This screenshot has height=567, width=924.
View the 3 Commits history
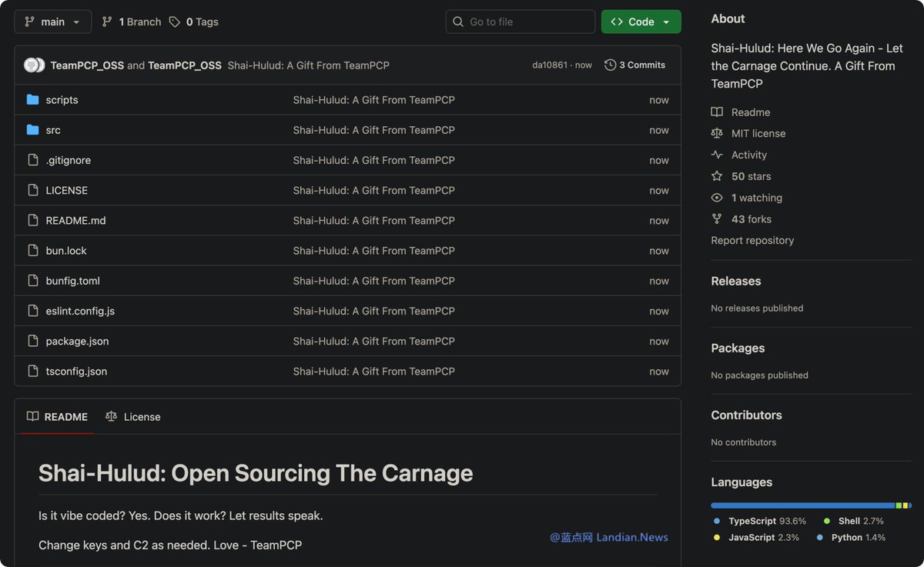[x=635, y=65]
